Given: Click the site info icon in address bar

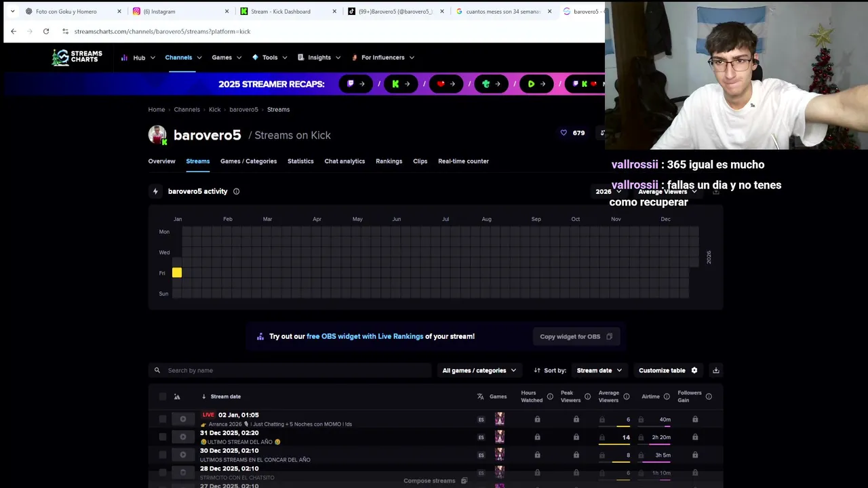Looking at the screenshot, I should [65, 31].
